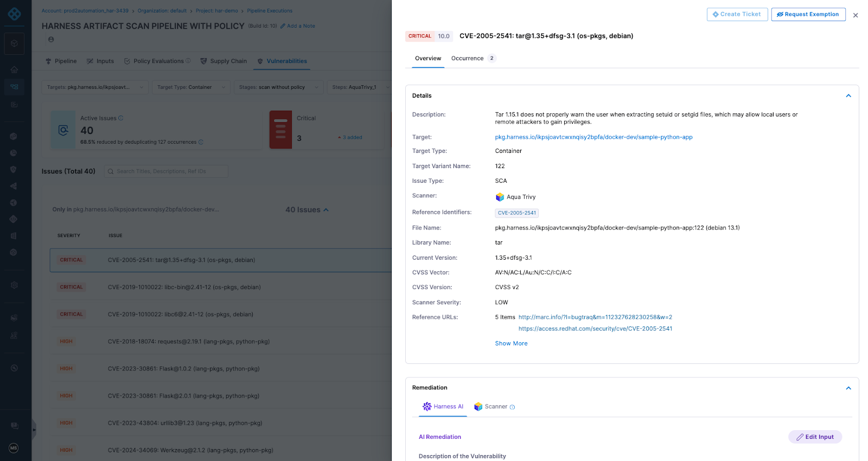Viewport: 868px width, 461px height.
Task: Expand the sidebar using the arrow handle
Action: pyautogui.click(x=34, y=430)
